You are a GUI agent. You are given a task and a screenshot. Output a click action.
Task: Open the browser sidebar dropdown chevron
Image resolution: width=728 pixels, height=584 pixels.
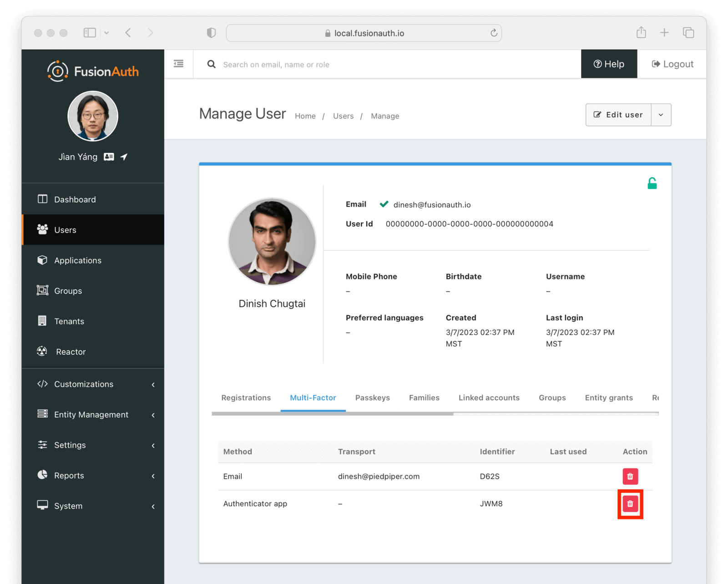(106, 33)
